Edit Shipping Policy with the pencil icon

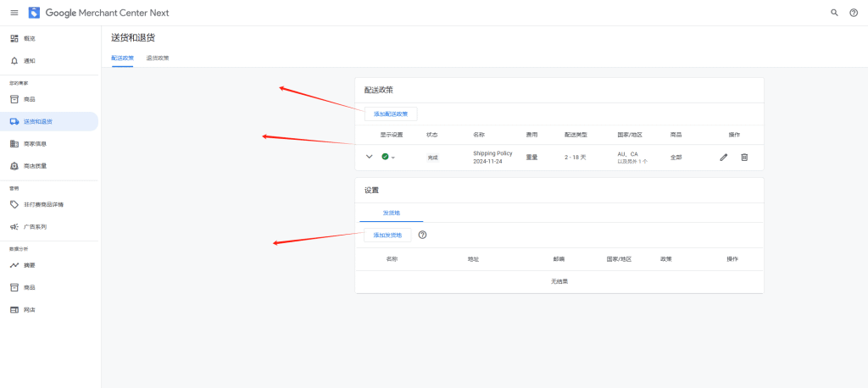click(x=724, y=158)
